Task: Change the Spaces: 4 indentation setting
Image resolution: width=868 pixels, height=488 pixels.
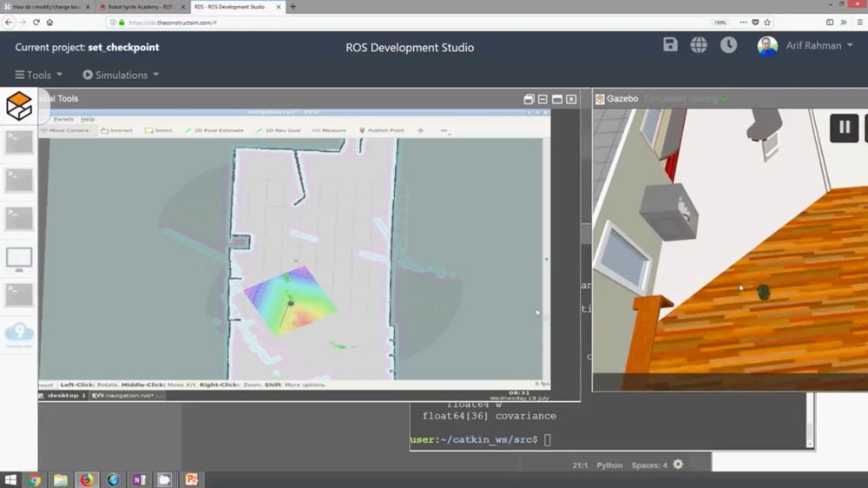Action: (649, 465)
